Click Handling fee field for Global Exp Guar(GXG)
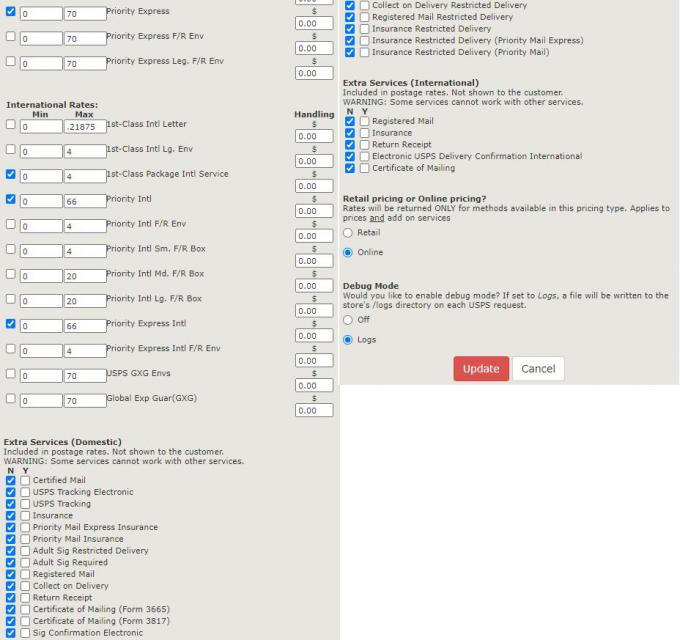Viewport: 680px width, 640px height. [314, 411]
